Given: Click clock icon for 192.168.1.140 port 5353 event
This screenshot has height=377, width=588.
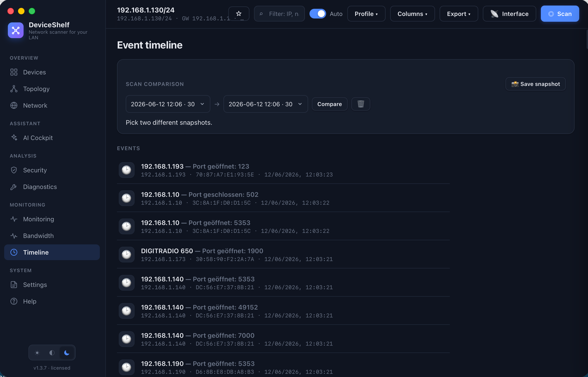Looking at the screenshot, I should pos(127,283).
